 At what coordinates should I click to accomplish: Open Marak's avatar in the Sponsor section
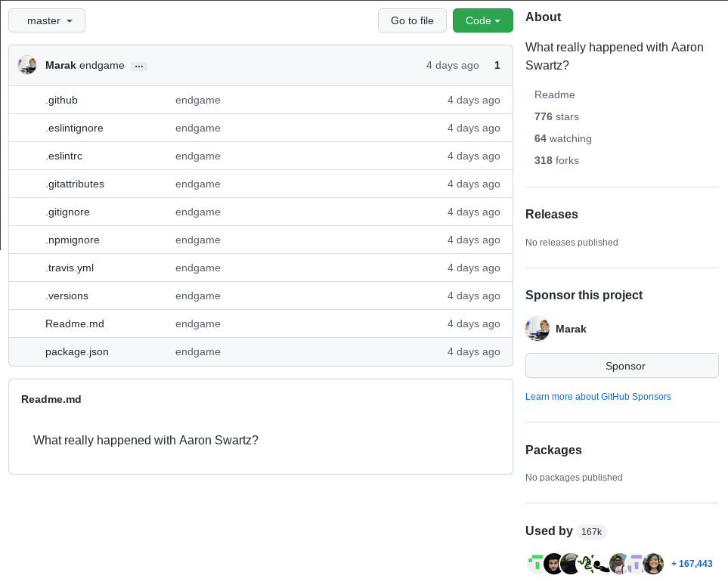click(537, 329)
